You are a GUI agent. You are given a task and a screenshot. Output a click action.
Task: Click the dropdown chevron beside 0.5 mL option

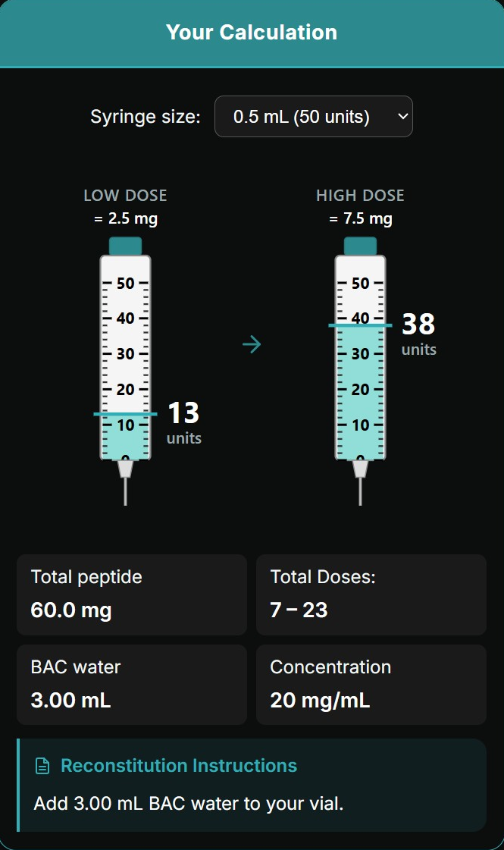399,116
